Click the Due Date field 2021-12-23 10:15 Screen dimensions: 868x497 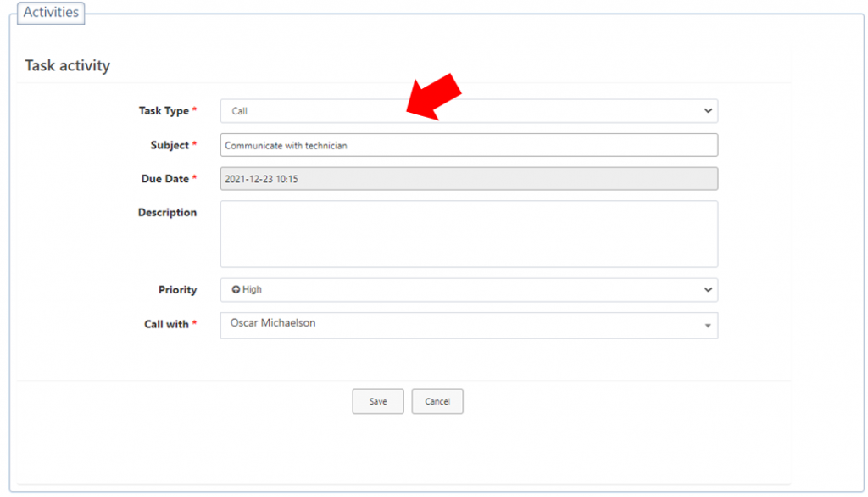[469, 179]
